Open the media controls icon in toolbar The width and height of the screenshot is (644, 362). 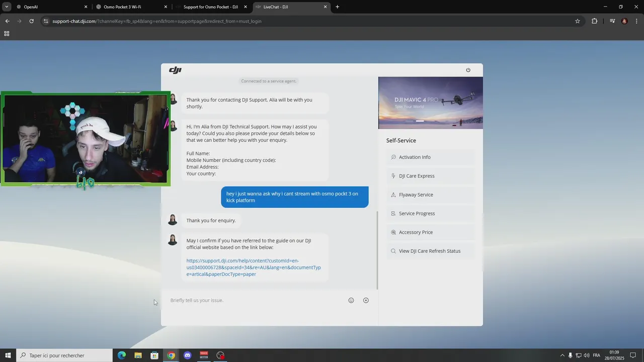point(612,21)
